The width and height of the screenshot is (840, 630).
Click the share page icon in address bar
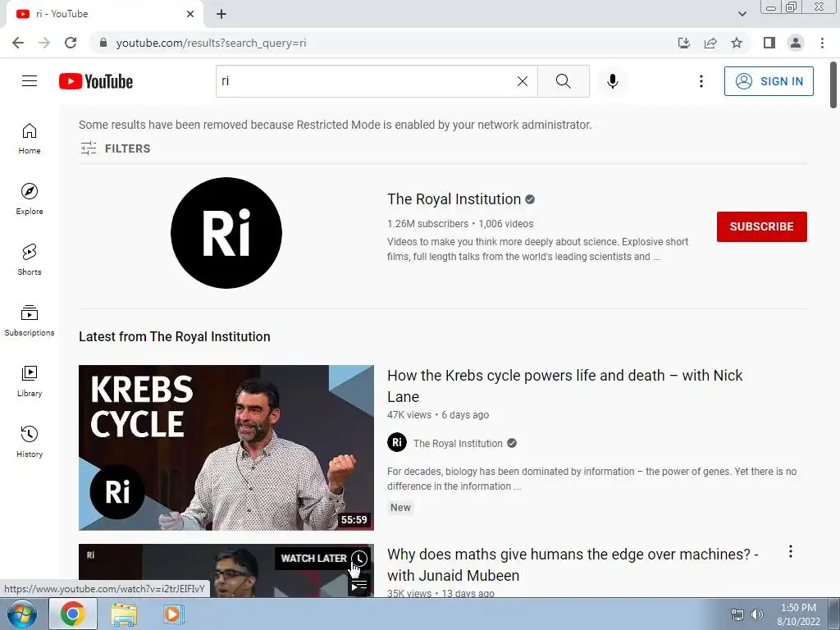pos(710,43)
